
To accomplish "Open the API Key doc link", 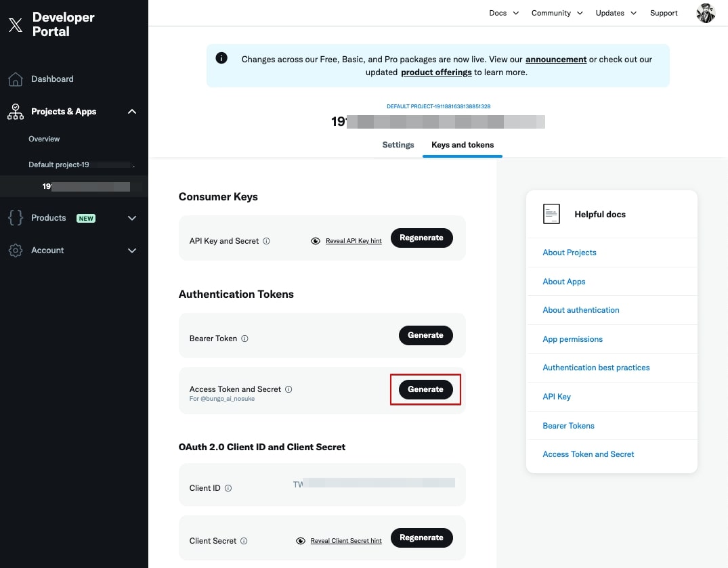I will 557,397.
